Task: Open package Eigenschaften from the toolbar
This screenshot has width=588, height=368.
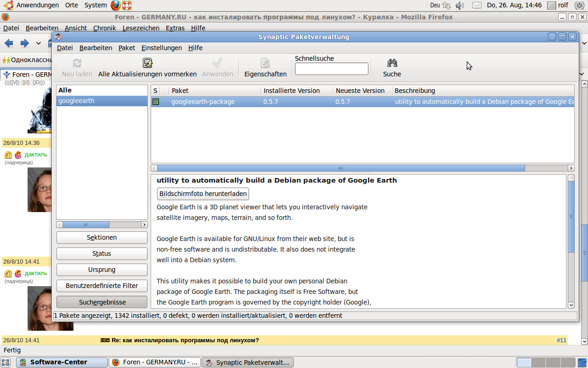Action: (266, 68)
